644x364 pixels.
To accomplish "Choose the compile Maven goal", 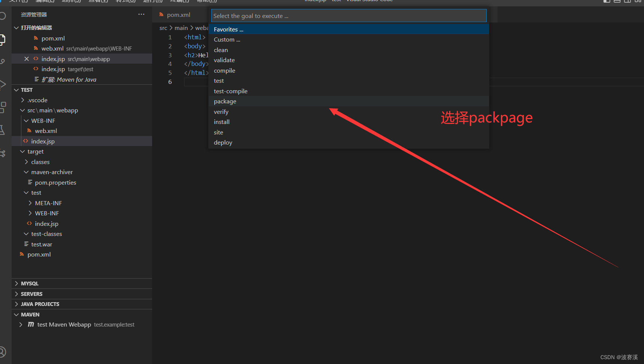I will (x=348, y=70).
